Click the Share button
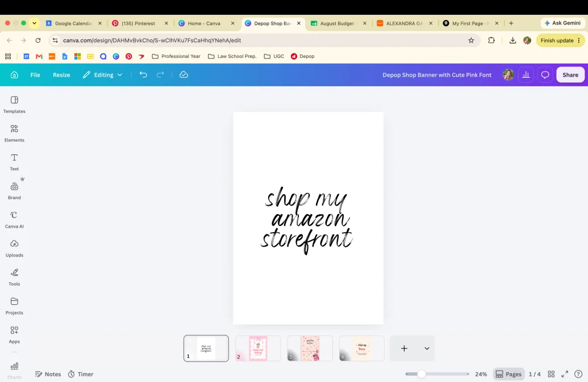 570,75
